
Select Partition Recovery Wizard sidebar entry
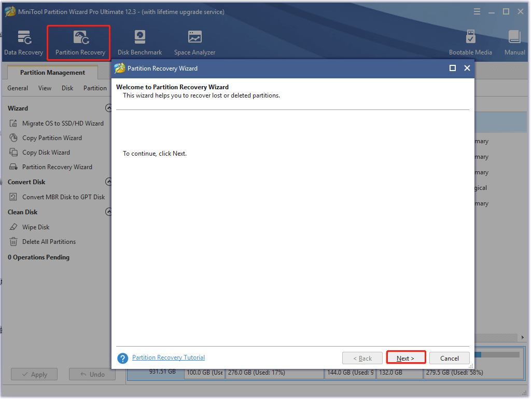(x=58, y=167)
